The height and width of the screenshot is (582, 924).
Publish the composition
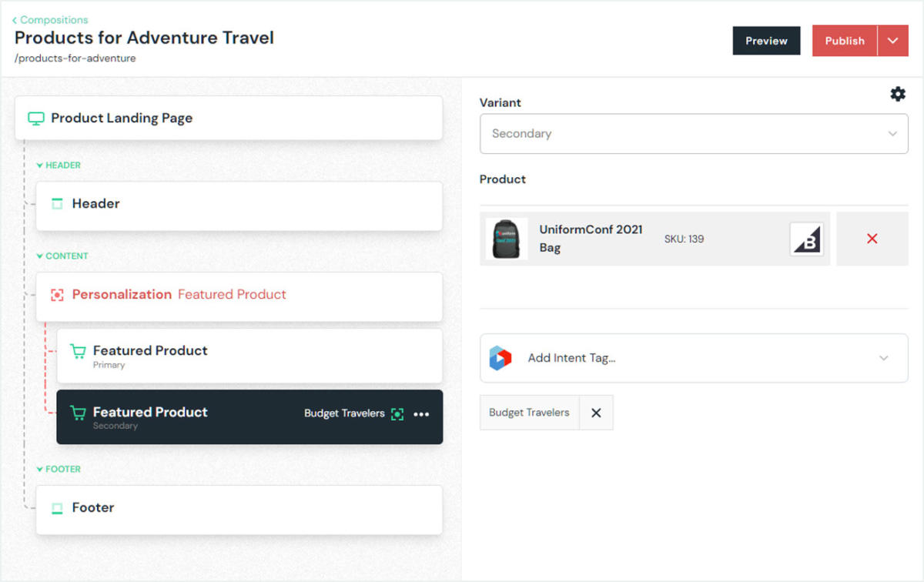(845, 41)
